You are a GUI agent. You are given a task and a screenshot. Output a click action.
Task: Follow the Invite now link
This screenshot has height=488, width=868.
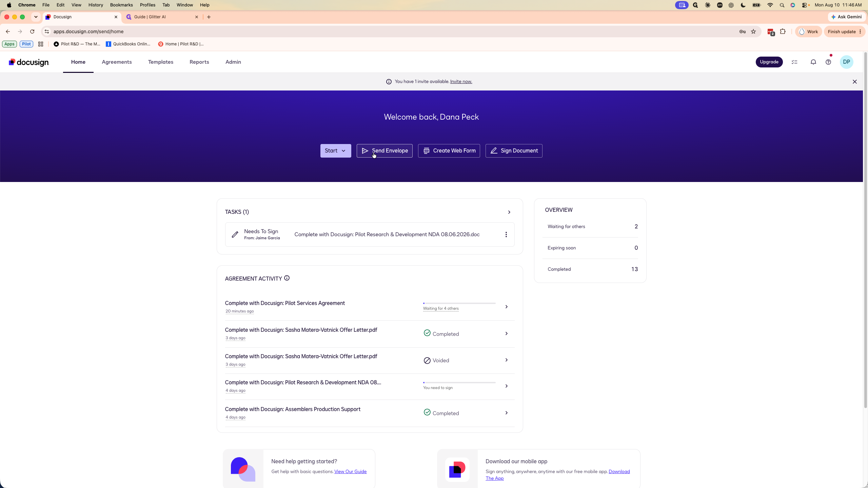pos(461,82)
